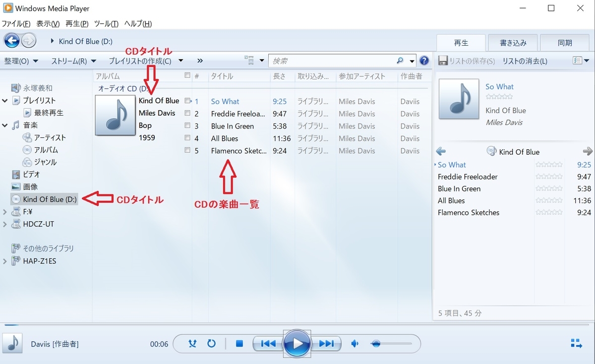
Task: Open the 再生(P) menu
Action: [77, 24]
